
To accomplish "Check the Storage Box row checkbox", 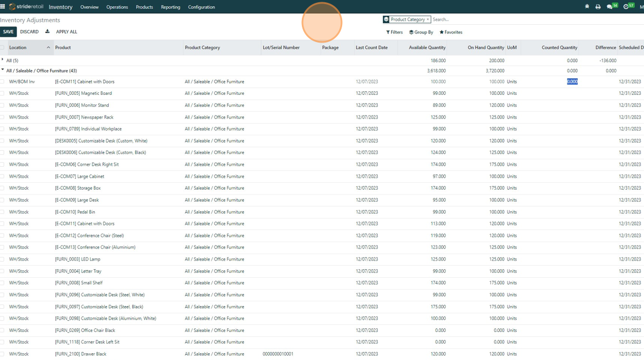I will pyautogui.click(x=2, y=188).
